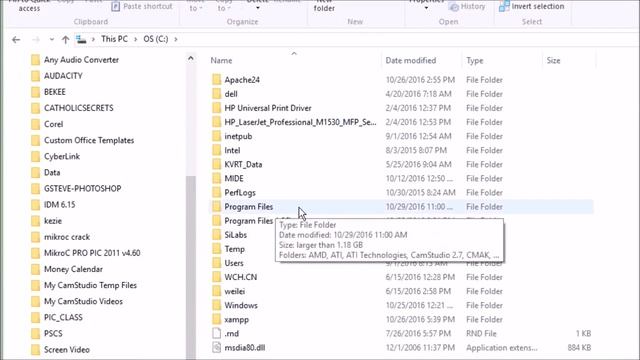640x360 pixels.
Task: Select Any Audio Converter in navigation pane
Action: tap(81, 60)
